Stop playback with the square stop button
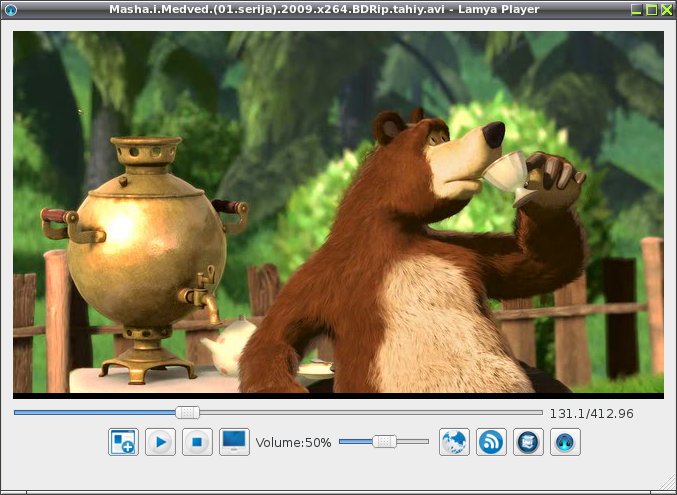 point(197,442)
